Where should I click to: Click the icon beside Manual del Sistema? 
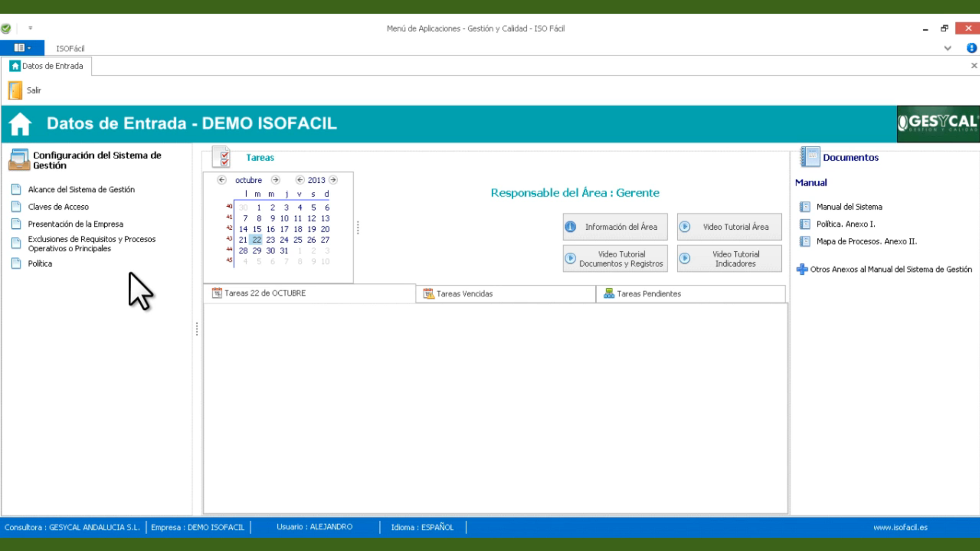[805, 207]
